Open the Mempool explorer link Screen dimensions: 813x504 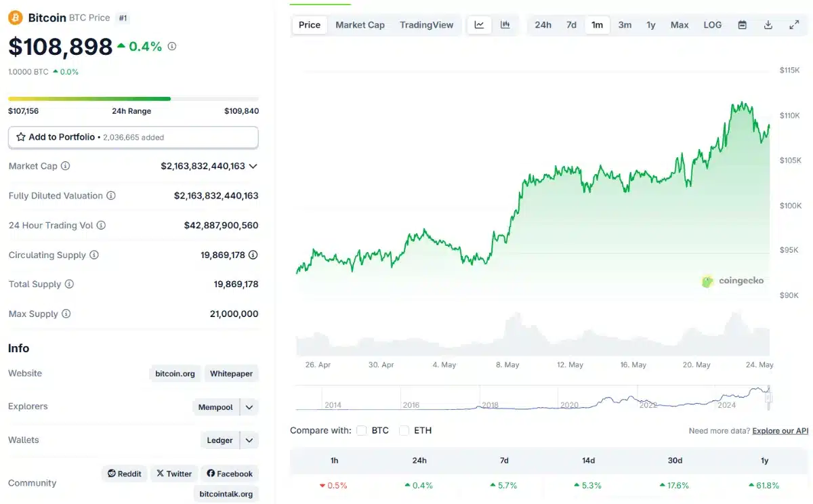click(x=215, y=407)
